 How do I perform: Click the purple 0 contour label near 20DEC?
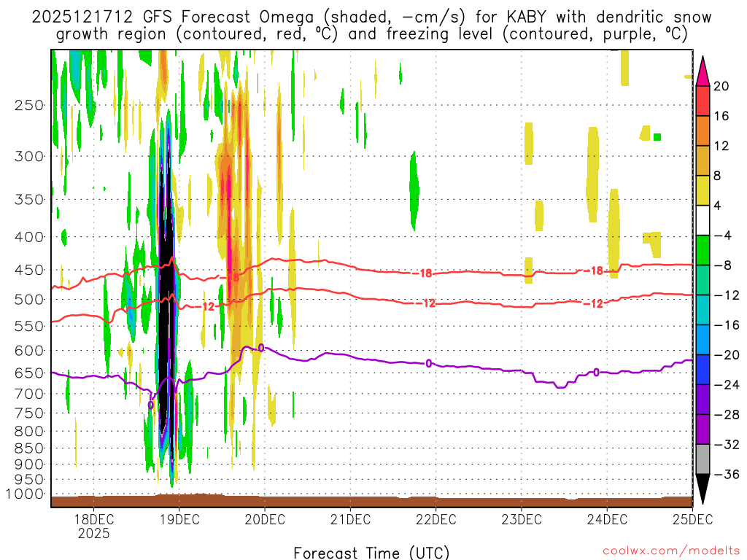pos(261,348)
